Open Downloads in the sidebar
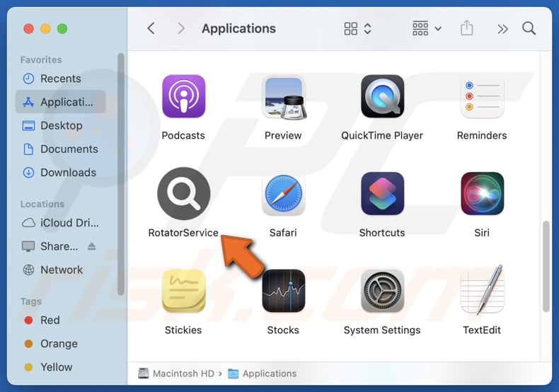This screenshot has width=559, height=392. (61, 173)
